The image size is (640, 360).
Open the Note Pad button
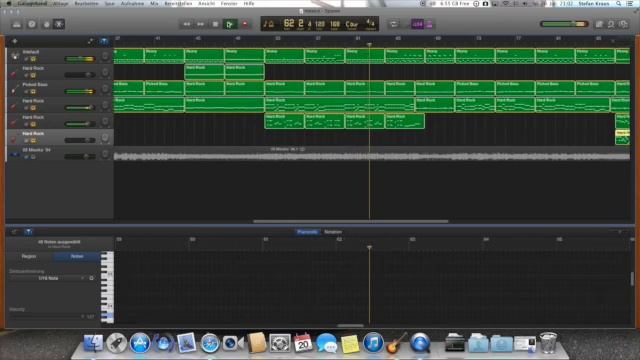click(599, 24)
